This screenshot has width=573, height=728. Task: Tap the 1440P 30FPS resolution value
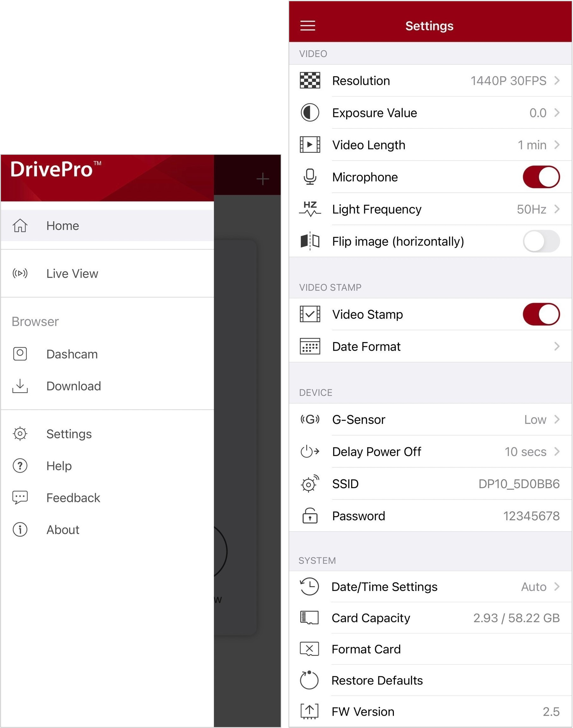(x=508, y=80)
